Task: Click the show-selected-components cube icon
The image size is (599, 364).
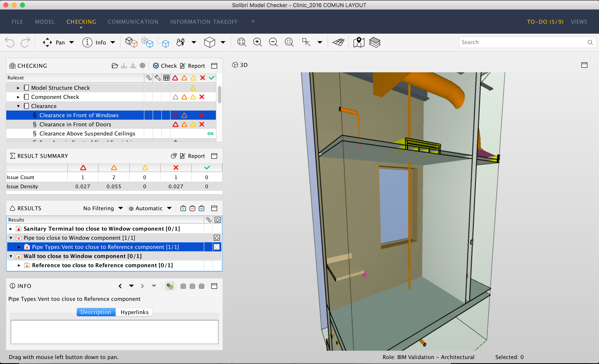Action: point(131,42)
